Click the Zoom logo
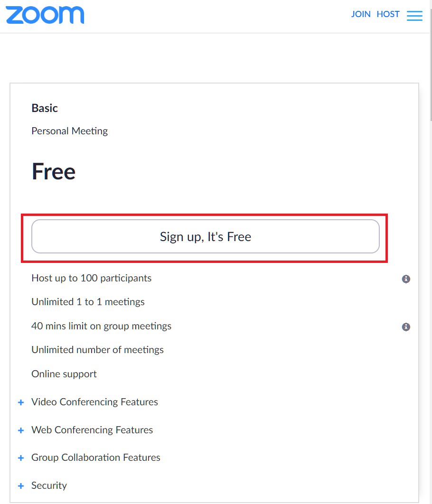The width and height of the screenshot is (432, 504). (45, 15)
